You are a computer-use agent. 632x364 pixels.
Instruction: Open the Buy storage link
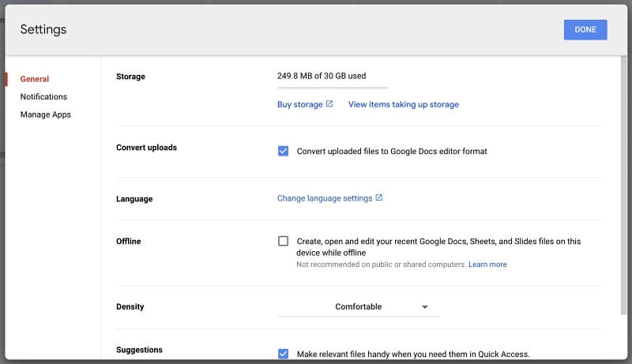[300, 104]
